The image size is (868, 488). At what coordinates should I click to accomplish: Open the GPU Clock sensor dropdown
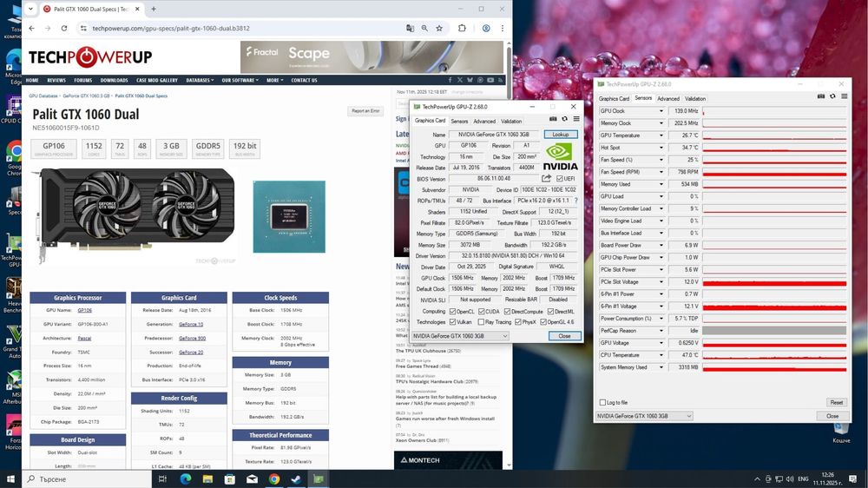(x=661, y=111)
